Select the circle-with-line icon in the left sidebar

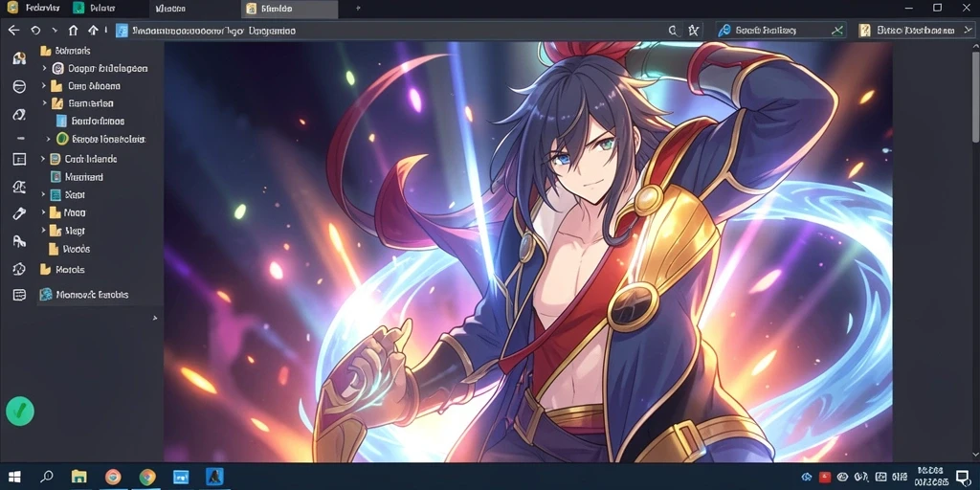pyautogui.click(x=19, y=86)
